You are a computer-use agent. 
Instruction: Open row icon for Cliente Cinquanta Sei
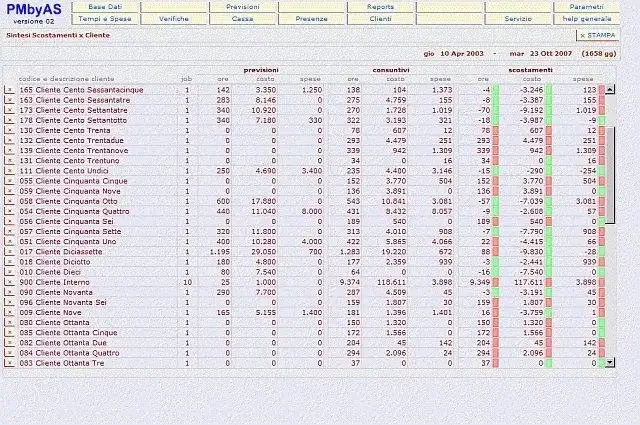9,221
